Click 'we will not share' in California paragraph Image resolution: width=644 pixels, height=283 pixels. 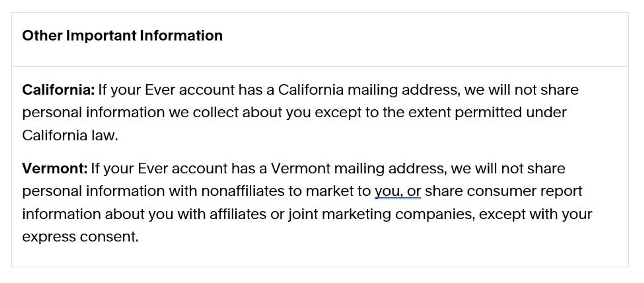(x=521, y=90)
